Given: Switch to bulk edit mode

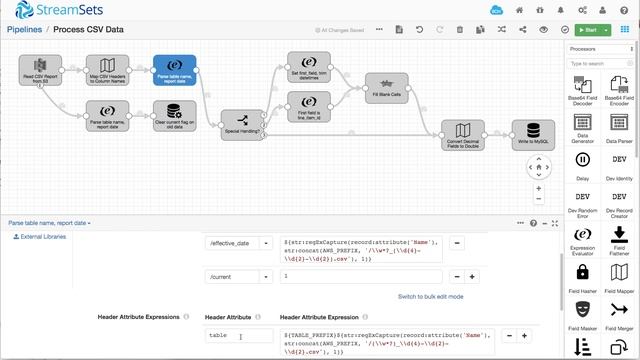Looking at the screenshot, I should [431, 297].
